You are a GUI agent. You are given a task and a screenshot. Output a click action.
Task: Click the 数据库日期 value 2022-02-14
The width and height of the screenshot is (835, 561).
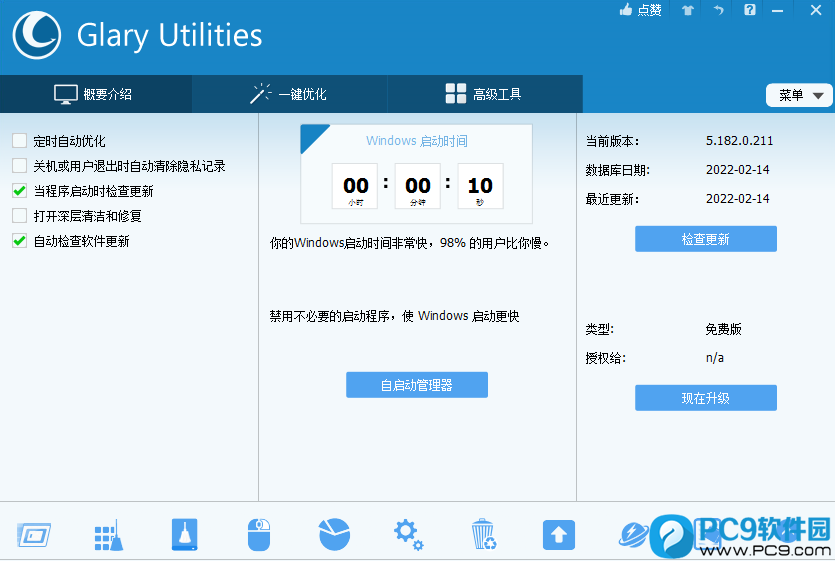click(738, 169)
